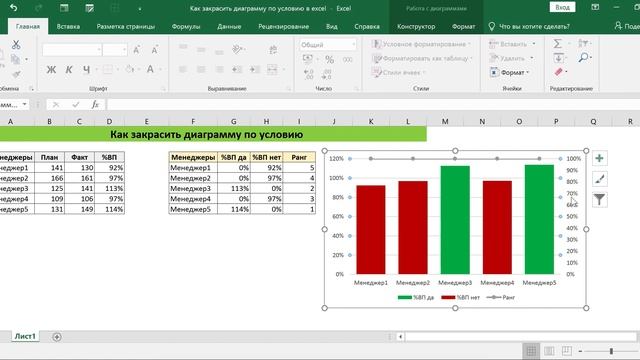Click the wrap text icon
The image size is (640, 360).
273,50
